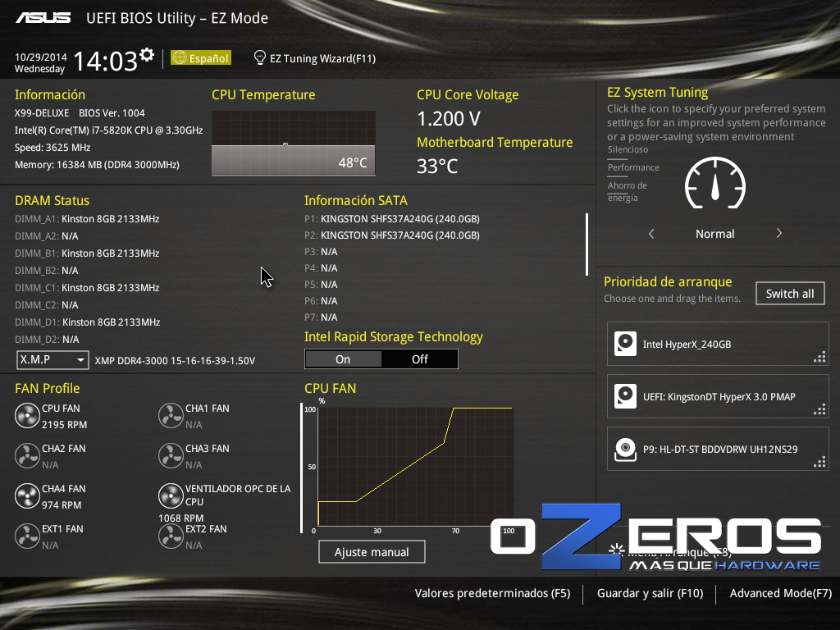Select the Performance tuning option

633,167
